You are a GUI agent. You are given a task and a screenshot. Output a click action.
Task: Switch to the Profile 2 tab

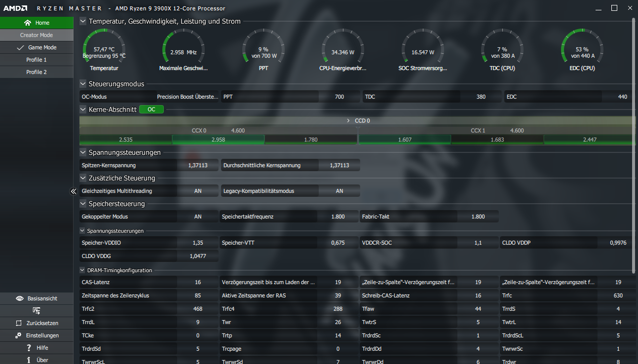(x=37, y=72)
